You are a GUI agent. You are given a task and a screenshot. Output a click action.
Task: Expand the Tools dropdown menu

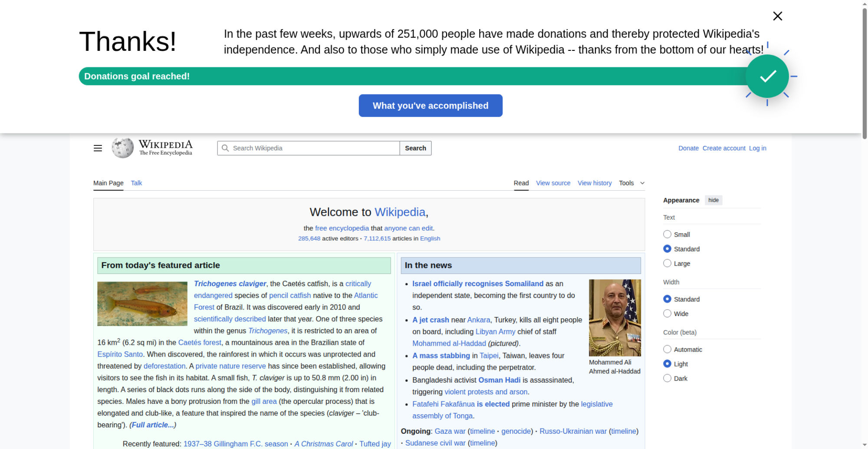(631, 183)
